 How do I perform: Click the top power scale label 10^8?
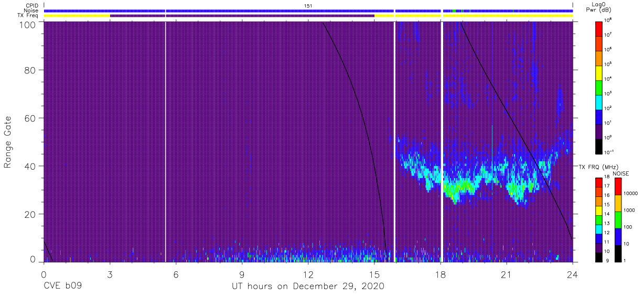(x=608, y=20)
